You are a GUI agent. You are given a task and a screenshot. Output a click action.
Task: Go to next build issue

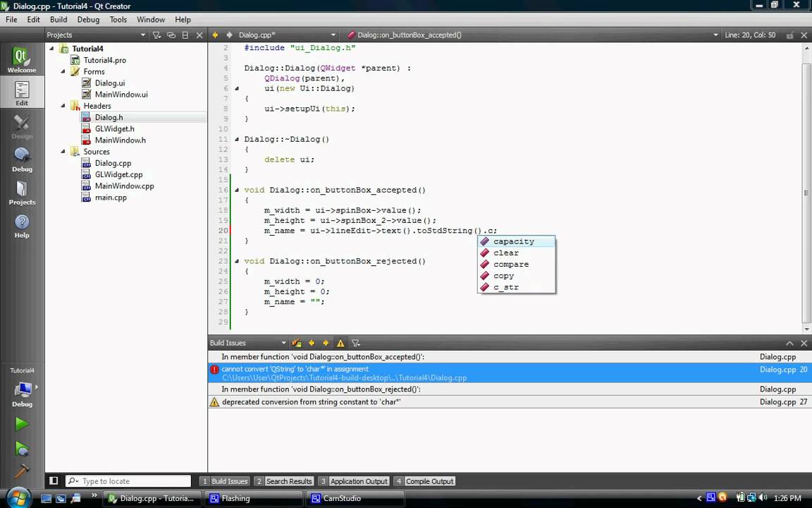[x=326, y=343]
